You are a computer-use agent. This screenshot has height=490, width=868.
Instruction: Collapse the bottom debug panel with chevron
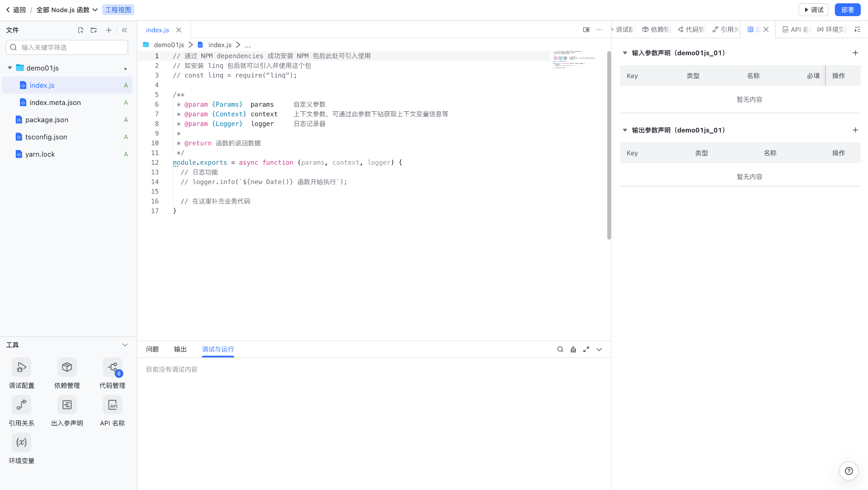click(599, 349)
